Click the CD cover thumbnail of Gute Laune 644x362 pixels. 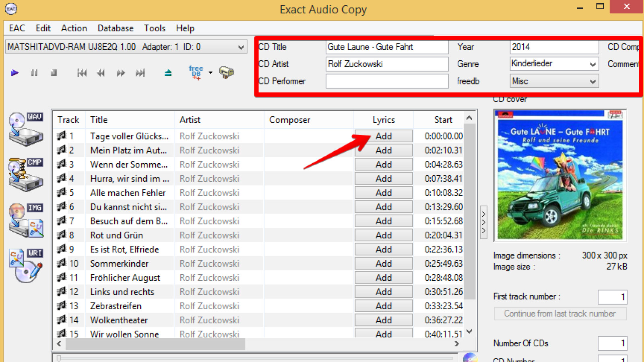[x=560, y=175]
